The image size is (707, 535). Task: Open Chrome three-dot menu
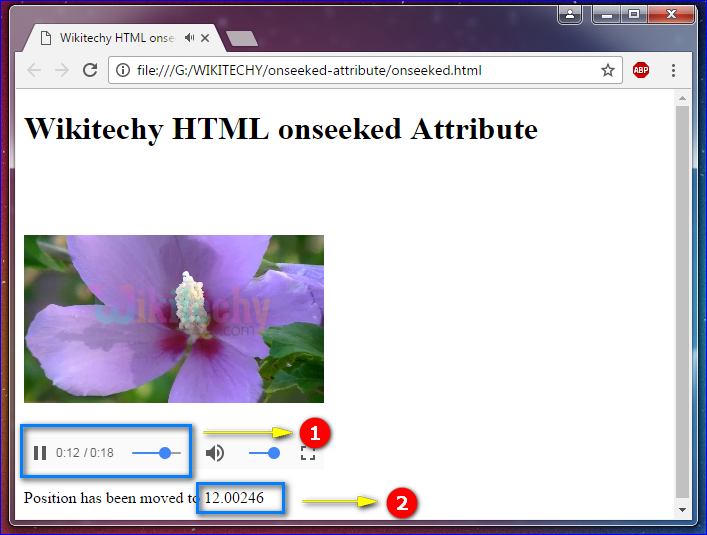[673, 70]
